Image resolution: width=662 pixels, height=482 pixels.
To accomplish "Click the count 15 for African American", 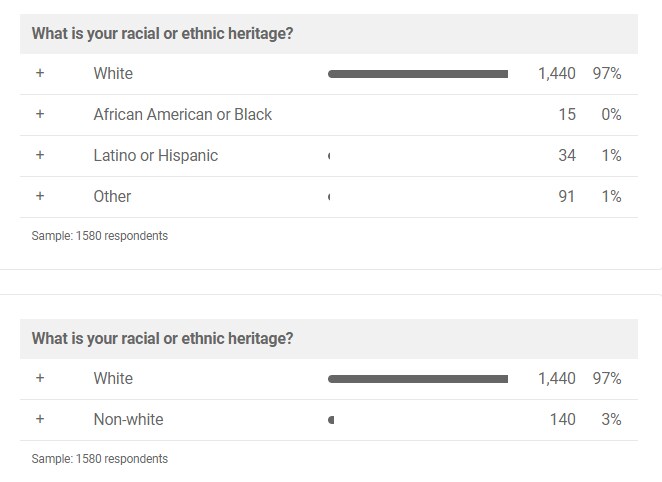I will tap(567, 114).
